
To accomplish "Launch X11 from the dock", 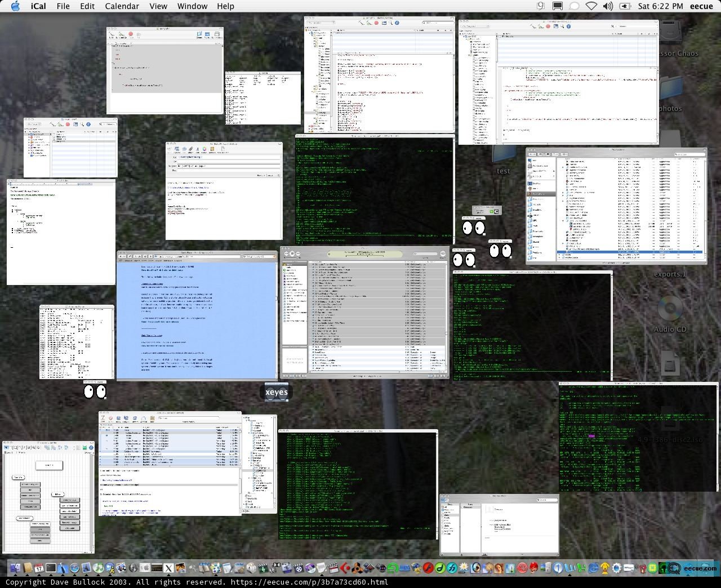I will tap(168, 568).
